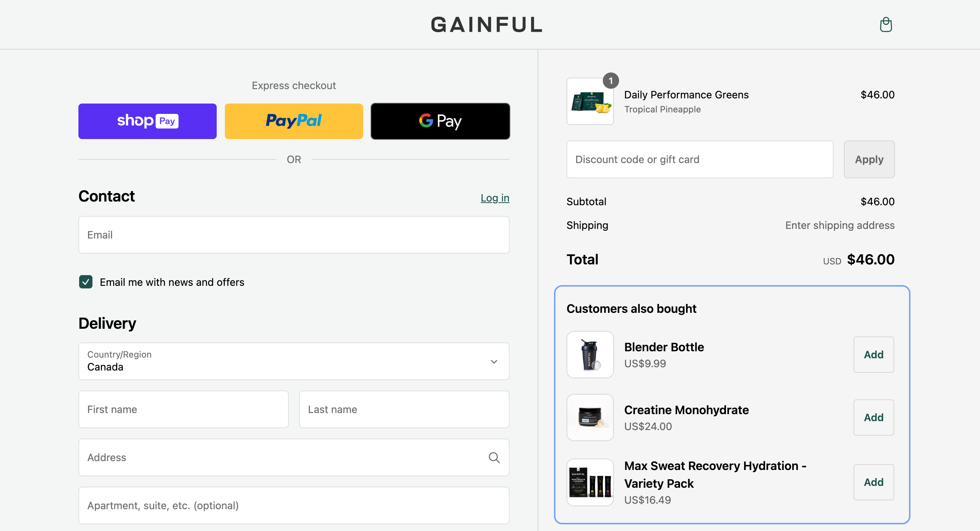980x531 pixels.
Task: Choose PayPal express checkout
Action: [x=294, y=121]
